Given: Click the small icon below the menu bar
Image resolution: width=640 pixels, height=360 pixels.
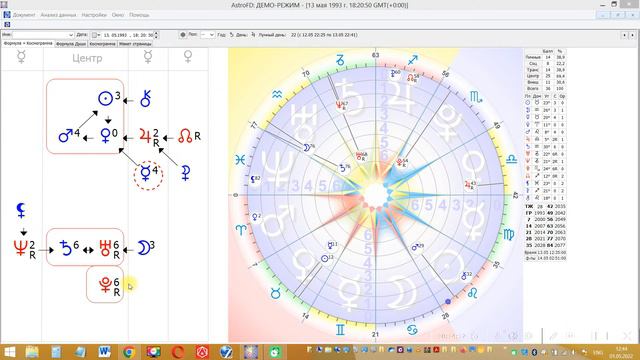Looking at the screenshot, I should tap(7, 24).
